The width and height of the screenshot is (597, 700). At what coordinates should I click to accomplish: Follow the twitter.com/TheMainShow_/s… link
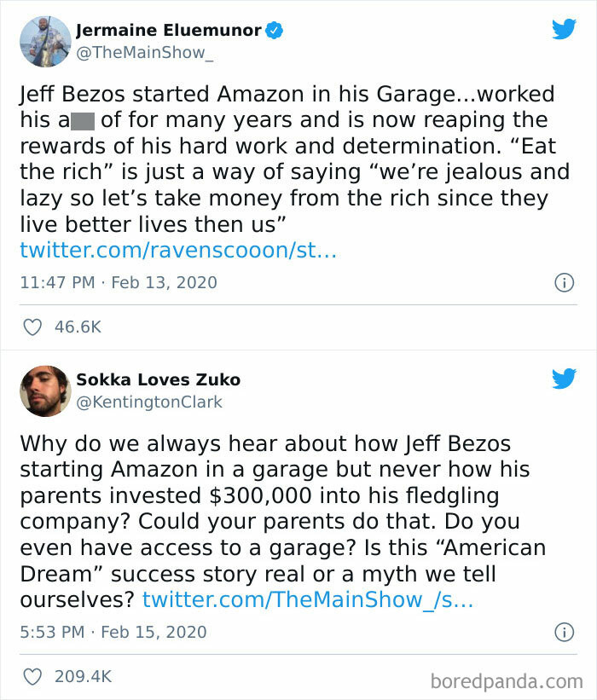click(x=308, y=600)
